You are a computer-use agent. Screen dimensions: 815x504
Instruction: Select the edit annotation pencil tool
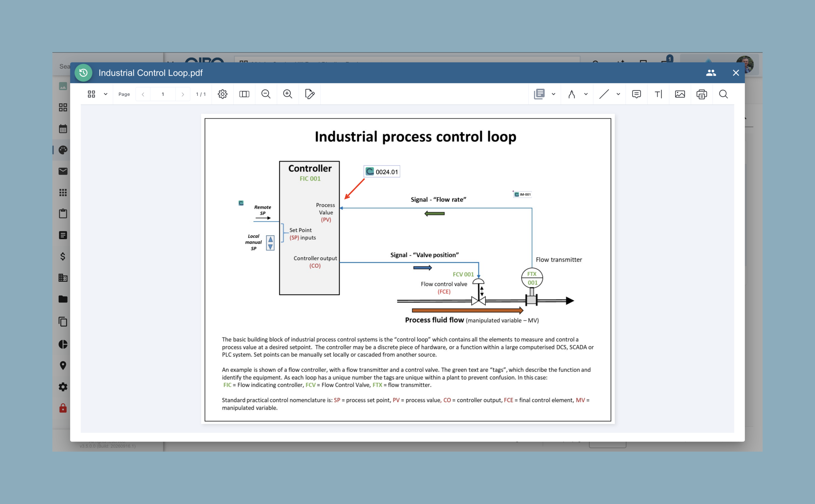click(309, 94)
